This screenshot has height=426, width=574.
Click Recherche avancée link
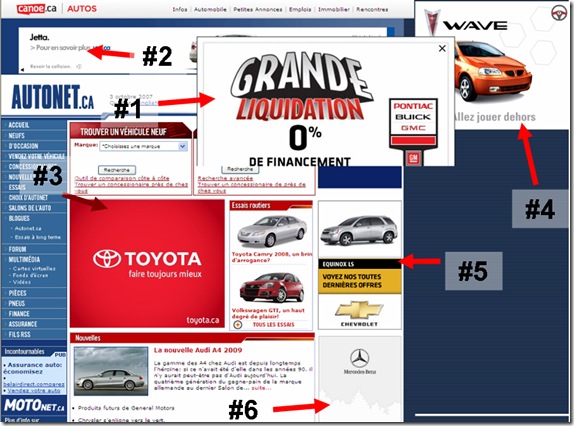[x=225, y=178]
